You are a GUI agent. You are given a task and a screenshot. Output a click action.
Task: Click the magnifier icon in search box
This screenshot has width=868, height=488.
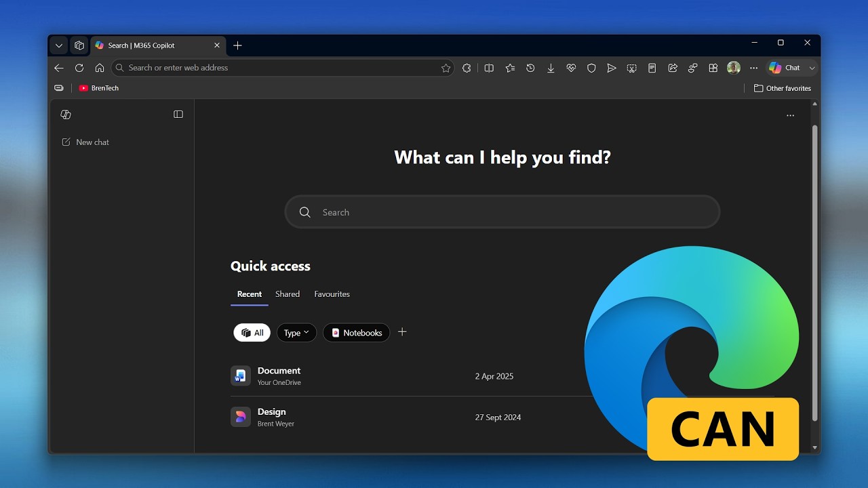point(305,212)
